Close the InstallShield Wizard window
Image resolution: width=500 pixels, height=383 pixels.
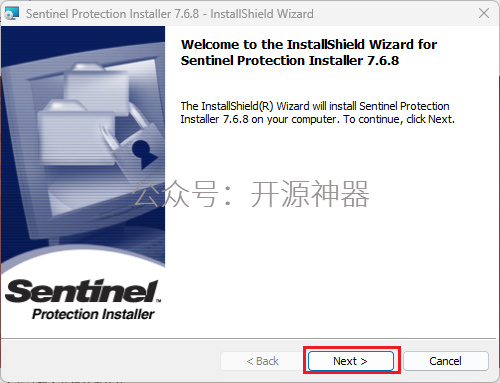(484, 13)
